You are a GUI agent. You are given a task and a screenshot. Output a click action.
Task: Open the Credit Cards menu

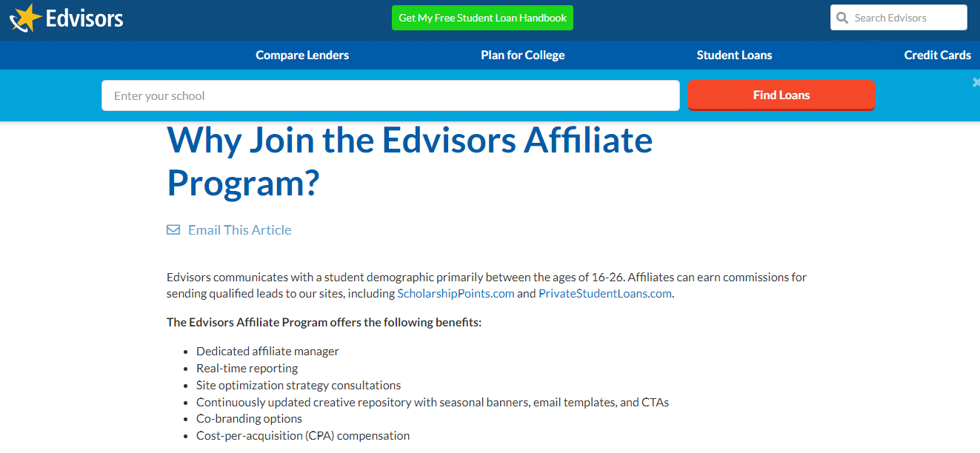pyautogui.click(x=937, y=55)
